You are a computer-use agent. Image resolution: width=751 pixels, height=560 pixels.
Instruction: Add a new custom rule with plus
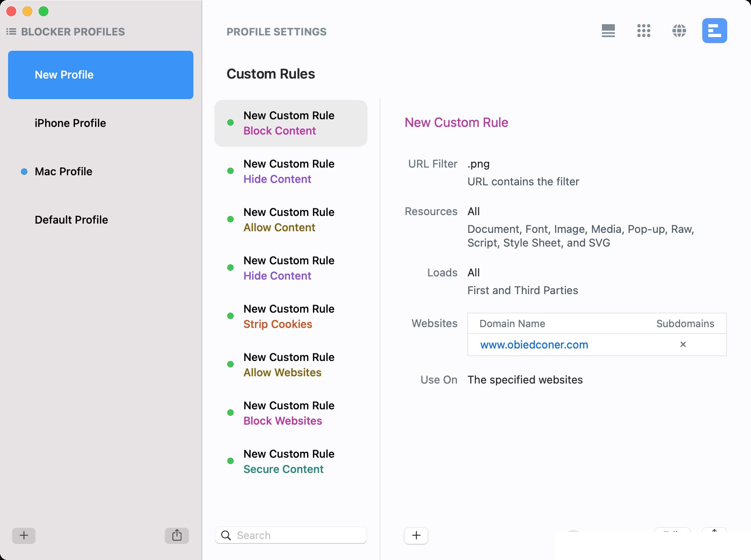(x=416, y=535)
